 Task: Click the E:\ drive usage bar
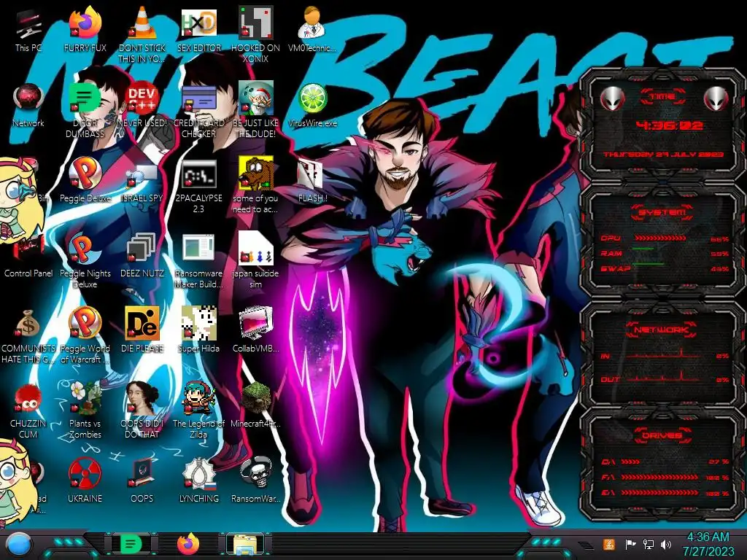[x=660, y=492]
